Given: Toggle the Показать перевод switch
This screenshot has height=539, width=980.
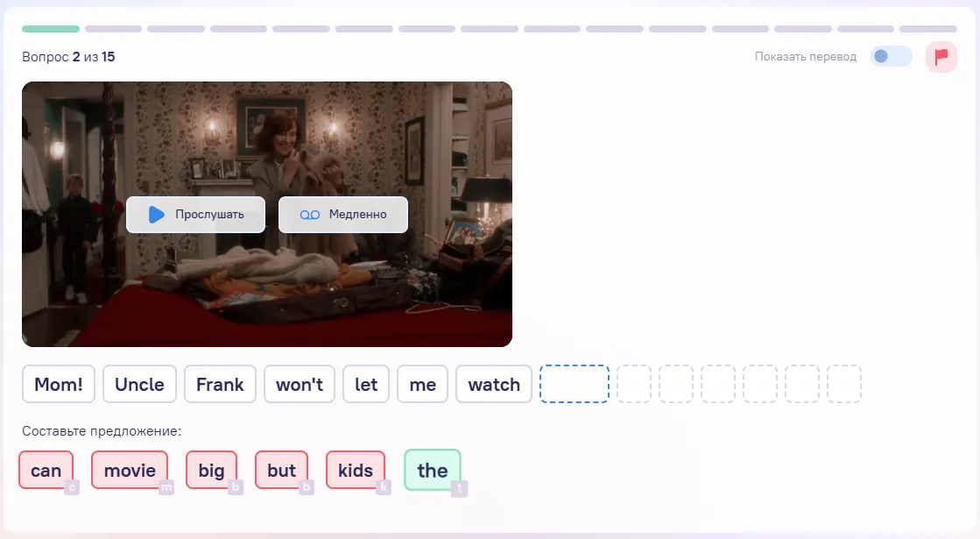Looking at the screenshot, I should click(x=892, y=57).
